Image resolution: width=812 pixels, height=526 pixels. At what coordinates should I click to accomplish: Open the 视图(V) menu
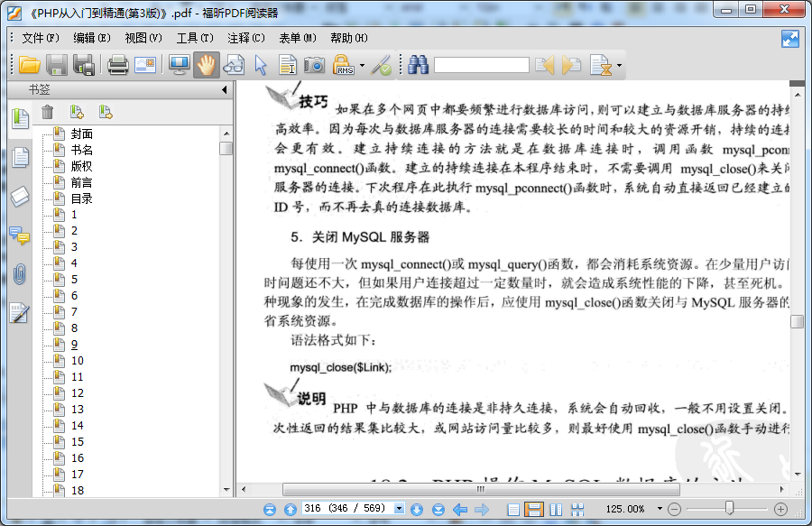coord(143,38)
